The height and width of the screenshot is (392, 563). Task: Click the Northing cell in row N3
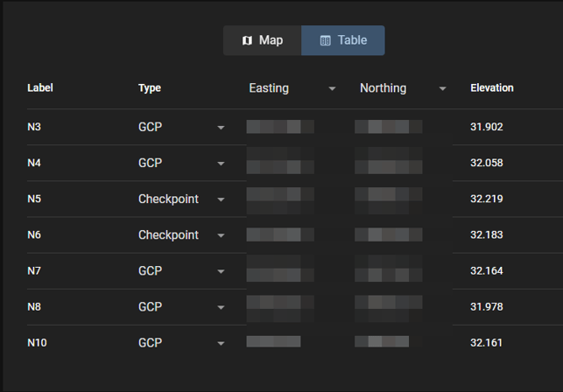pyautogui.click(x=389, y=127)
